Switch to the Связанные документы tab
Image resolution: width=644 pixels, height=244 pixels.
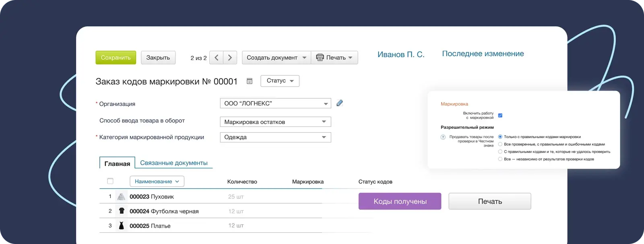[x=174, y=163]
